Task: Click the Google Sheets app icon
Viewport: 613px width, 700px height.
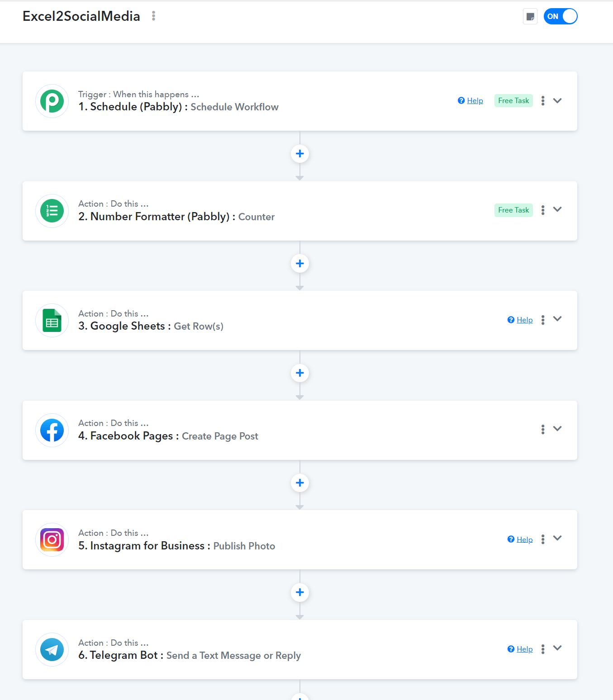Action: point(52,320)
